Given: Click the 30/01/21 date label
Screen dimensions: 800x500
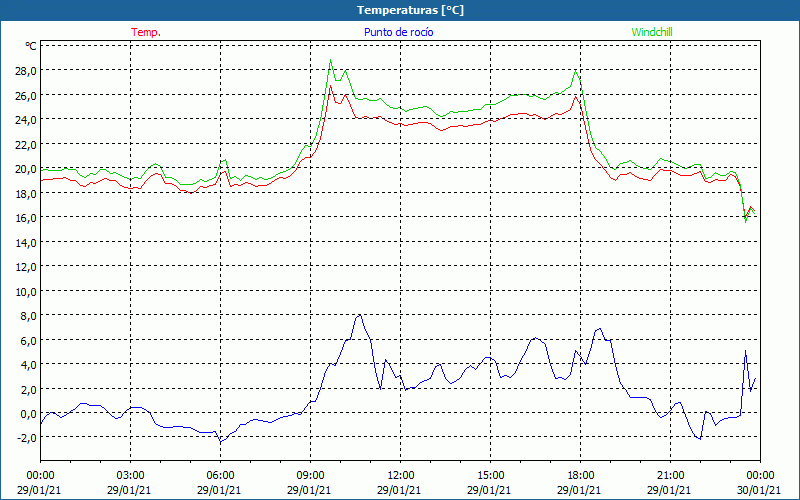Looking at the screenshot, I should (759, 490).
